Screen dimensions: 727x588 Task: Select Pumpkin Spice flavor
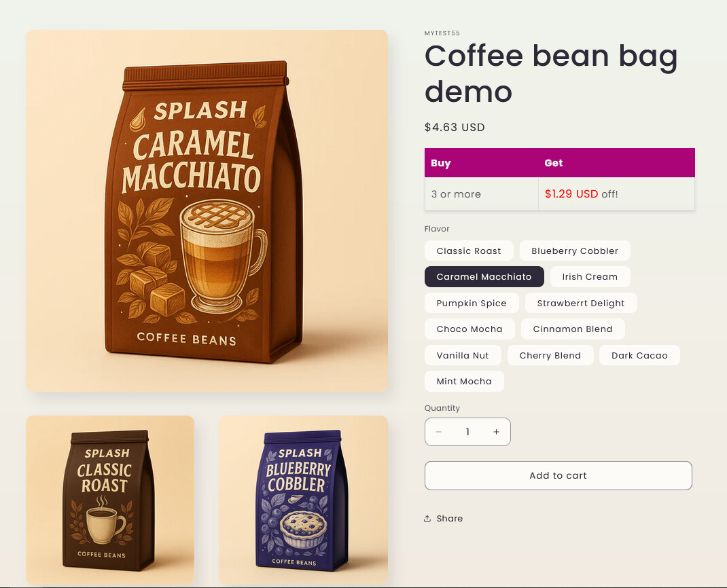(x=472, y=303)
